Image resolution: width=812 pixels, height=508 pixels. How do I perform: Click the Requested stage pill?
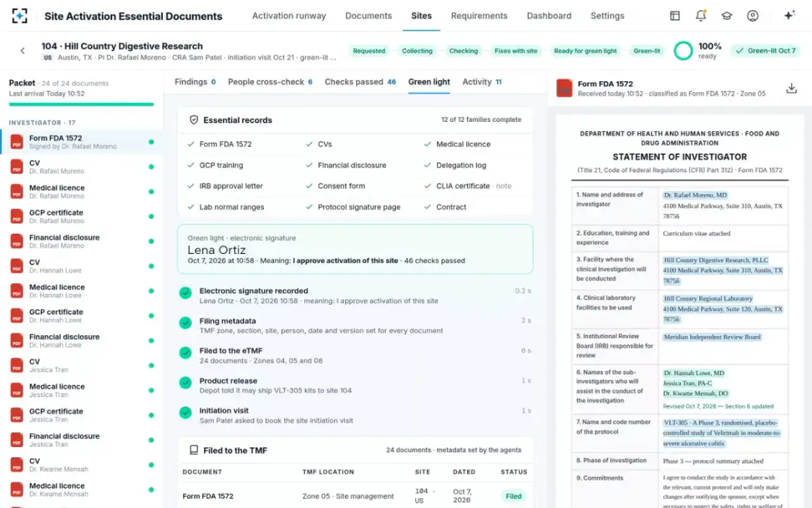pyautogui.click(x=369, y=51)
